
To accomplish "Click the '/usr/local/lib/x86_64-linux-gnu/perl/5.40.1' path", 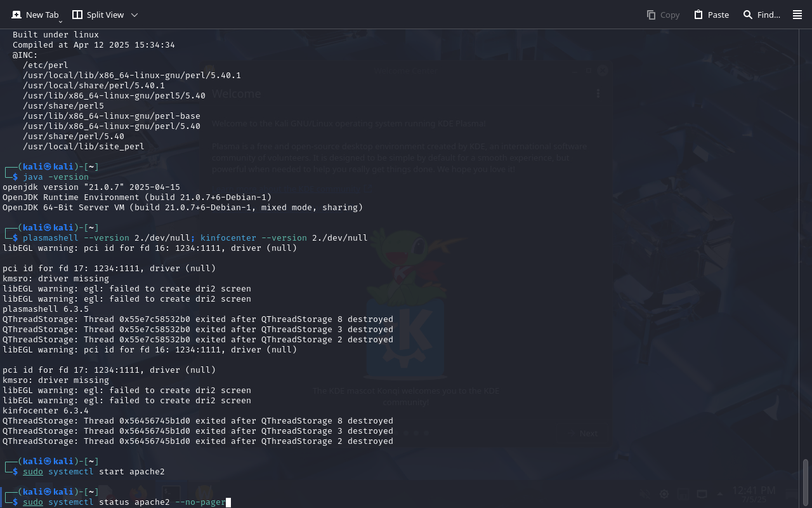I will tap(132, 75).
